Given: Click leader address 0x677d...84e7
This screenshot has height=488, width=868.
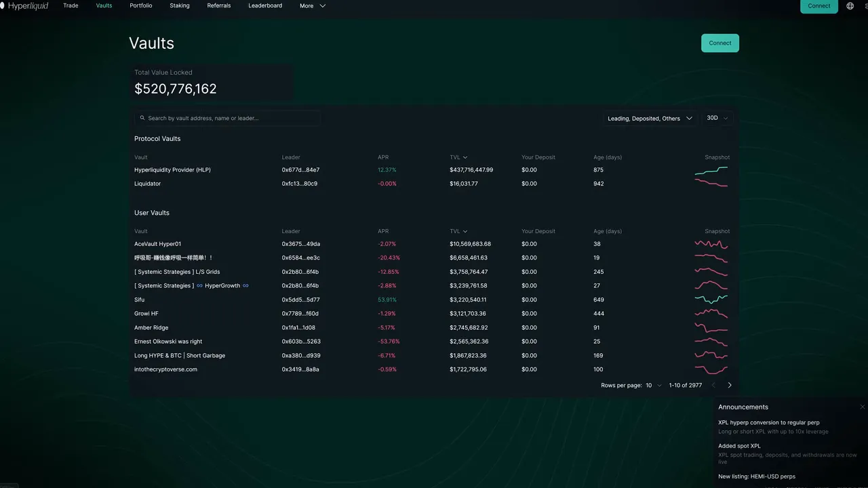Looking at the screenshot, I should click(300, 170).
